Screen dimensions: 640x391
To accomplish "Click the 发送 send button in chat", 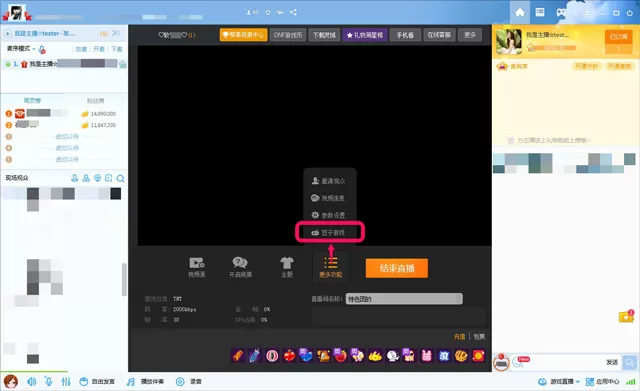I will [x=612, y=362].
